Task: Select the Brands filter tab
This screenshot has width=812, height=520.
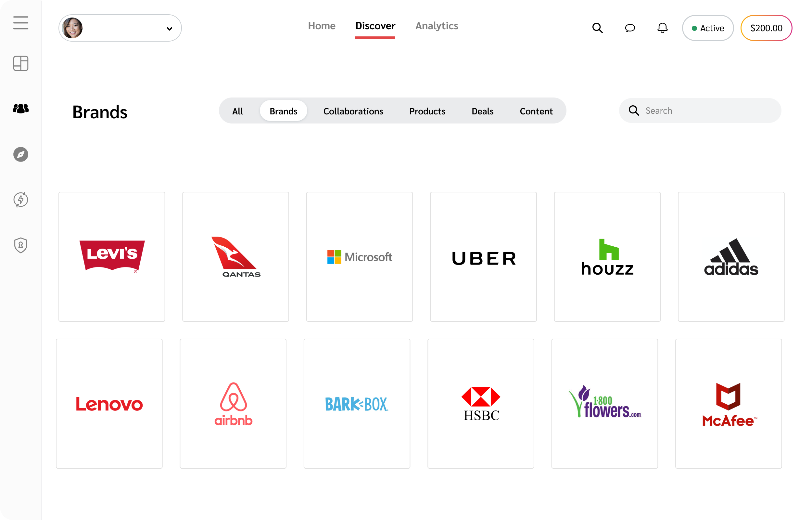Action: pyautogui.click(x=283, y=111)
